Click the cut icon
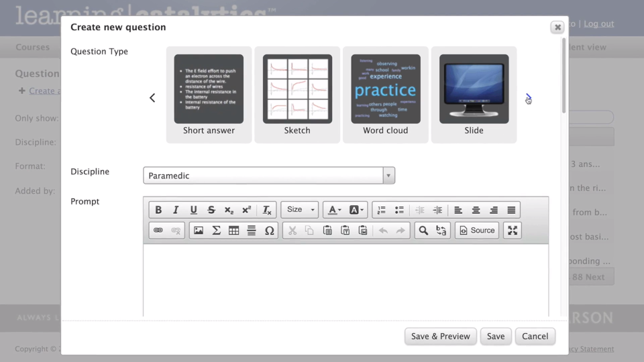Screen dimensions: 644x362 click(292, 230)
